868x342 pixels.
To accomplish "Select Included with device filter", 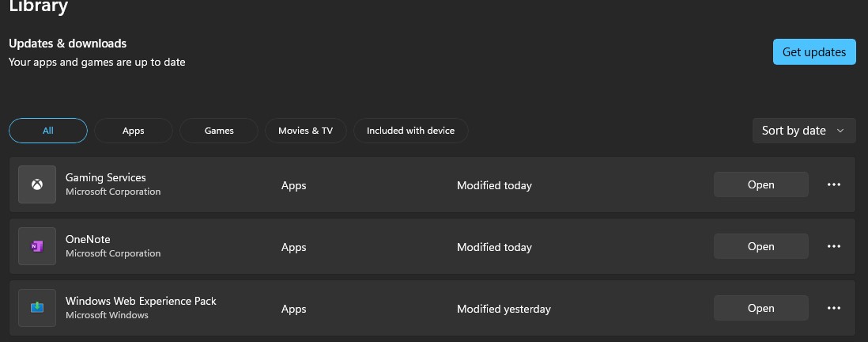I will (x=410, y=131).
